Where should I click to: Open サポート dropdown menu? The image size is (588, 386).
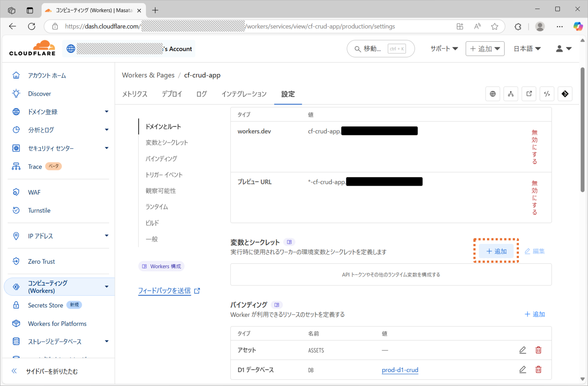click(x=444, y=49)
